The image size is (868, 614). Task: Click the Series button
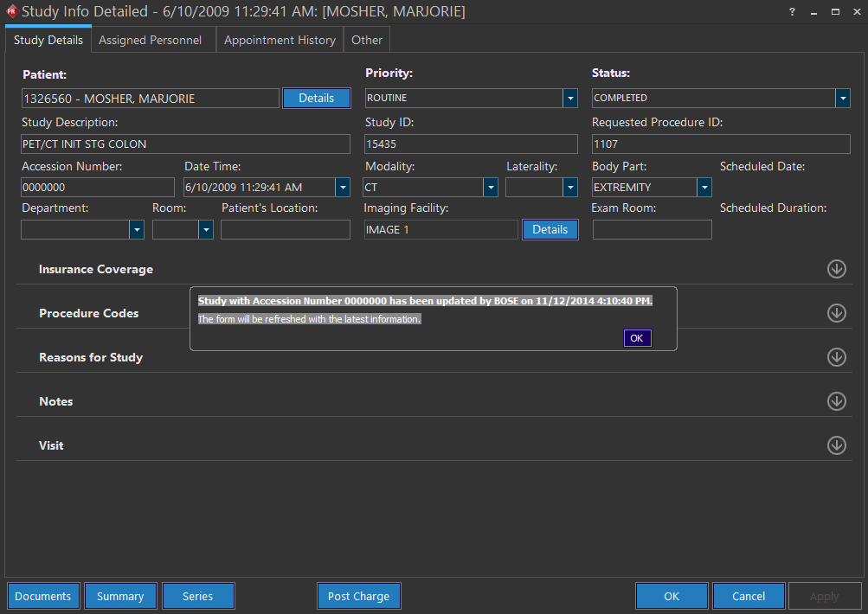click(197, 596)
